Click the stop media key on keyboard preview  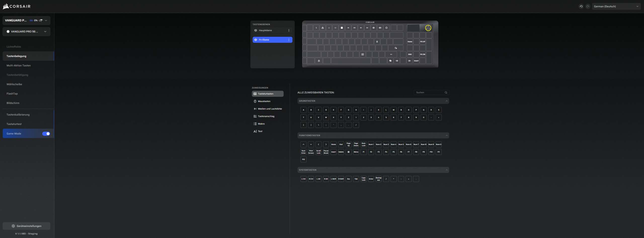(342, 28)
